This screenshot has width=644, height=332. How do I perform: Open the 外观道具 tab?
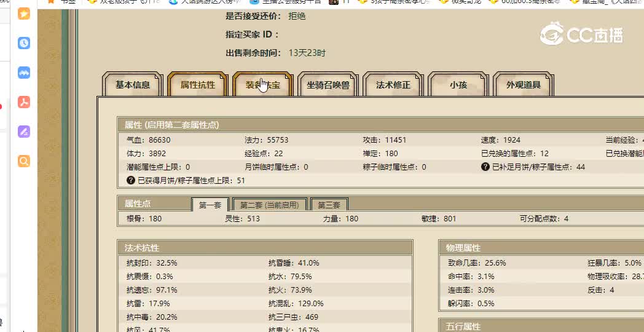(524, 85)
